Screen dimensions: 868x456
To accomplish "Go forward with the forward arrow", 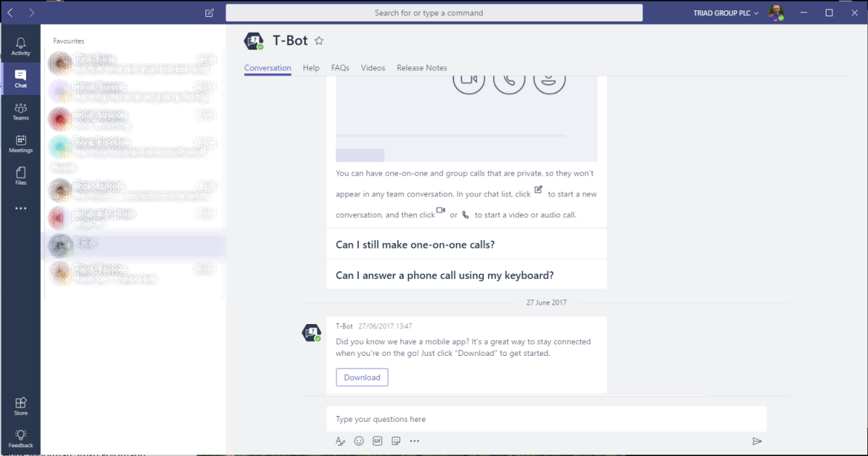I will point(32,13).
